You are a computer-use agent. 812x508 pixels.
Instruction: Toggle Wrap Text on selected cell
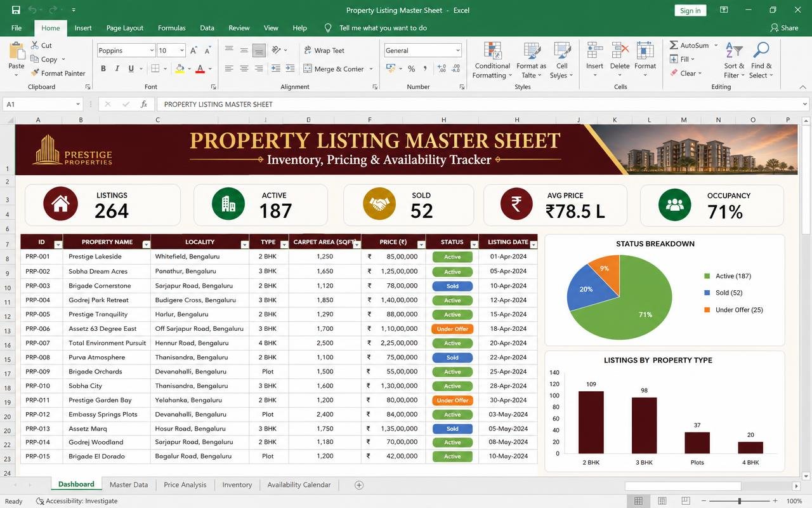click(x=324, y=50)
